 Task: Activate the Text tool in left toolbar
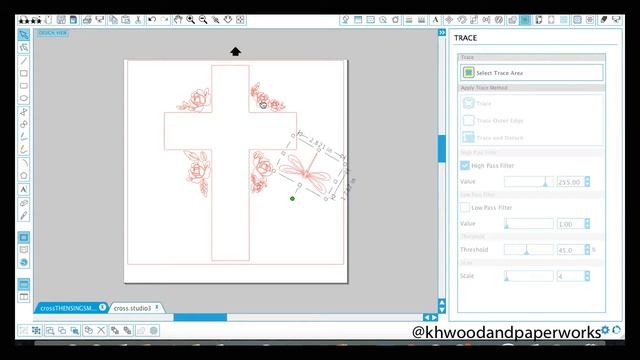coord(24,189)
